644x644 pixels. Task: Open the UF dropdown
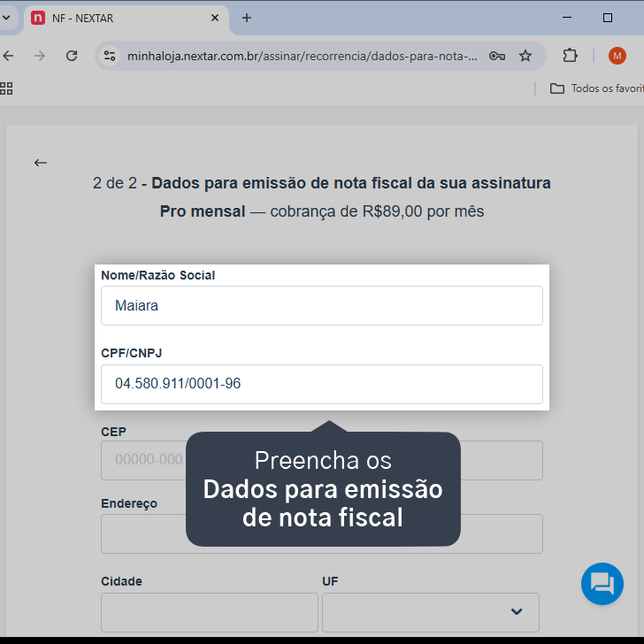[x=431, y=612]
